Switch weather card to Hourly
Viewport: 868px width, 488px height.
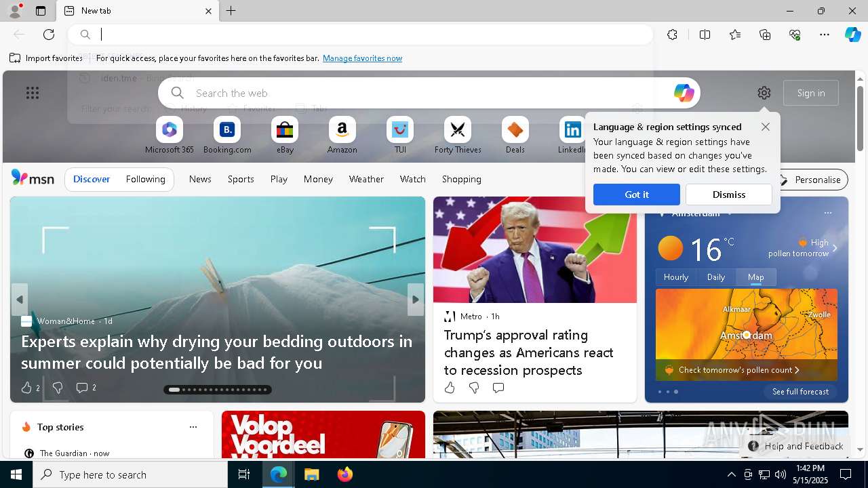click(x=676, y=277)
